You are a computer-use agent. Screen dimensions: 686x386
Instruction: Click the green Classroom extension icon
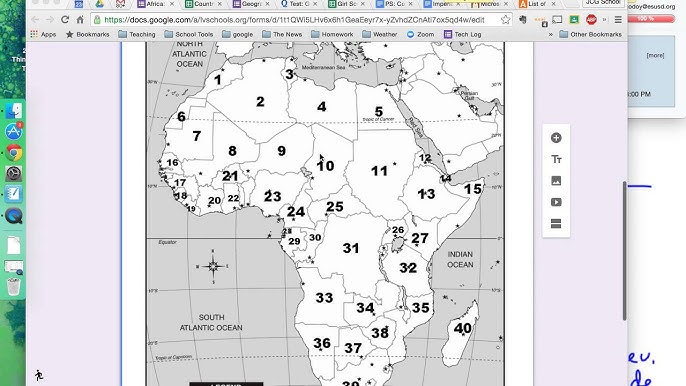point(574,20)
